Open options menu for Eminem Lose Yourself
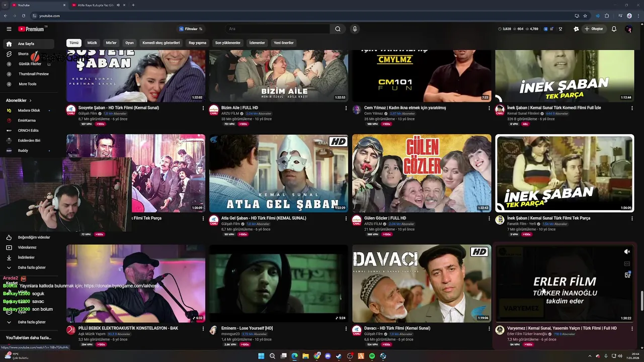The height and width of the screenshot is (362, 644). point(346,329)
